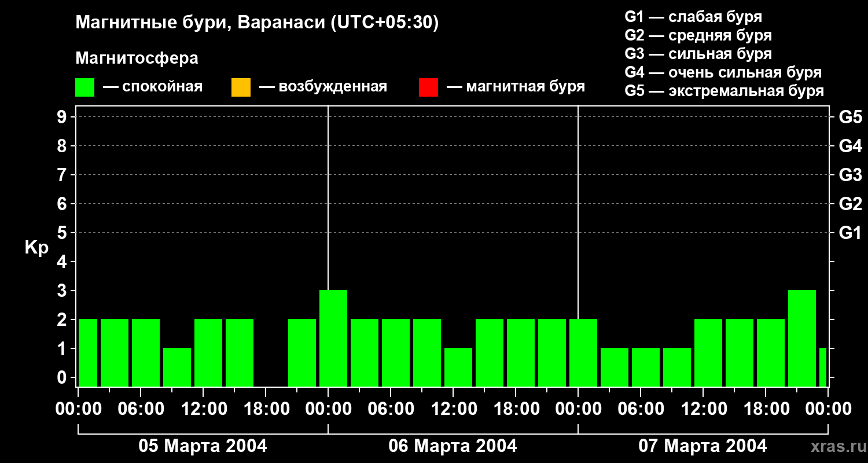
Task: Click legend line 'G4 — очень сильная буря'
Action: coord(723,72)
